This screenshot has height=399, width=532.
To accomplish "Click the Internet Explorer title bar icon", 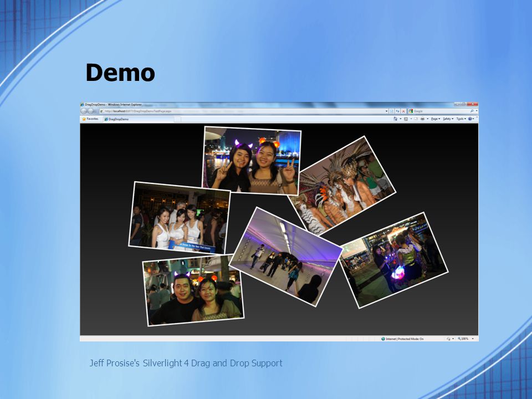I will 82,105.
